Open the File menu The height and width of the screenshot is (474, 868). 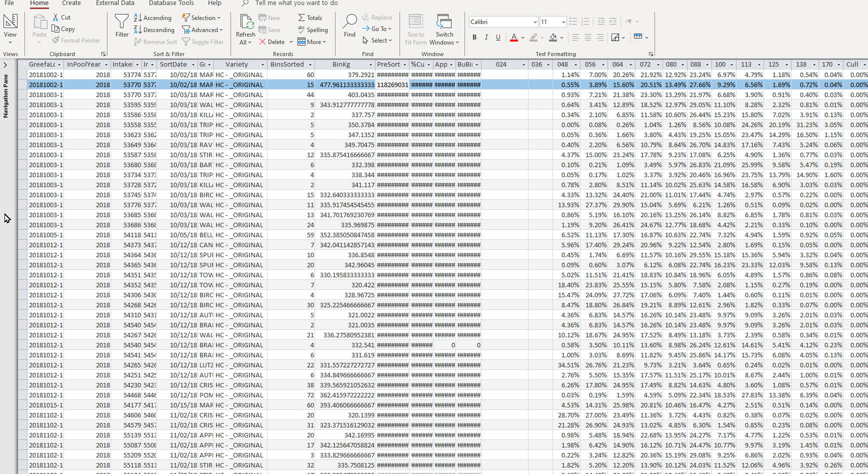click(9, 3)
